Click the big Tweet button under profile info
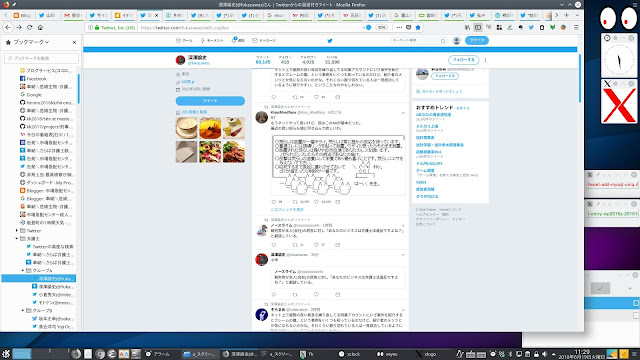Screen dimensions: 640x360 click(210, 100)
